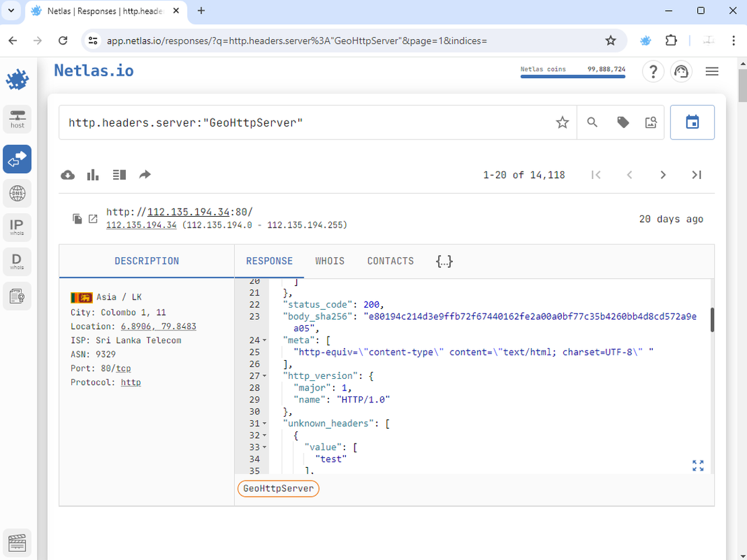Open the bar chart statistics icon
Screen dimensions: 747x560
(x=93, y=175)
